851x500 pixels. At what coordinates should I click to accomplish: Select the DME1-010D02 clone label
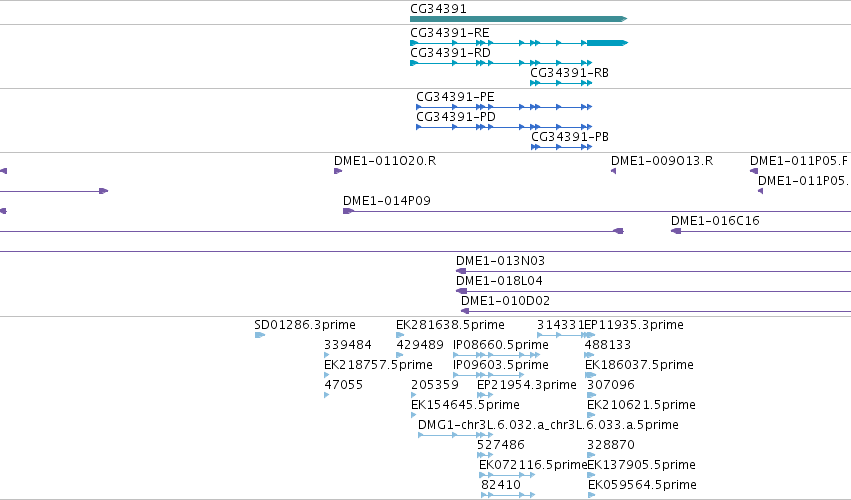[505, 301]
